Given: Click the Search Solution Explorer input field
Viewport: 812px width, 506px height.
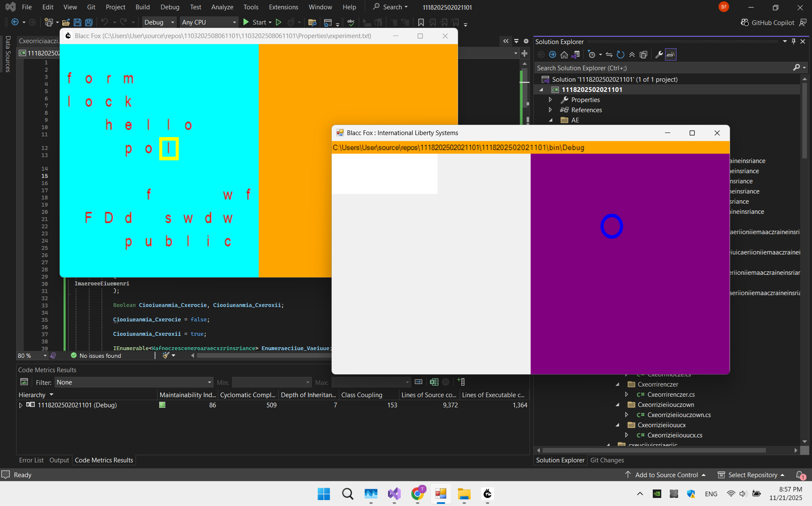Looking at the screenshot, I should pos(664,68).
